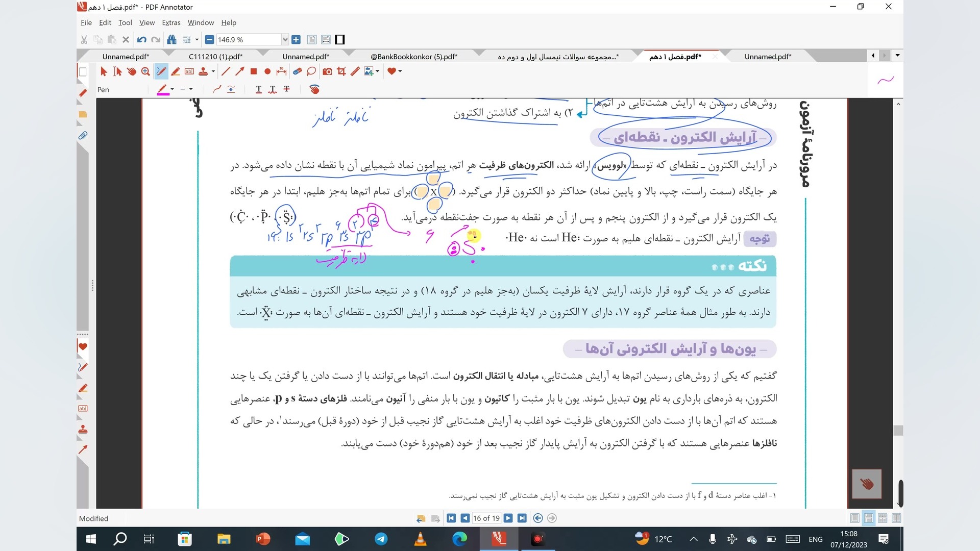Redo the last undone action
980x551 pixels.
[x=156, y=40]
